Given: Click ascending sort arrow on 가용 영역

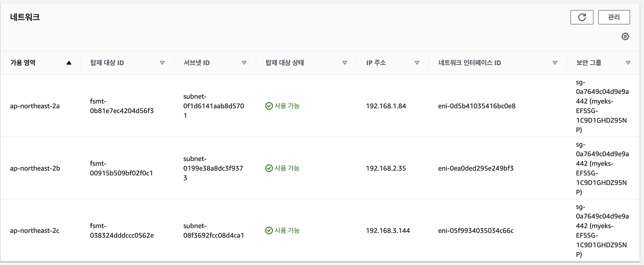Looking at the screenshot, I should pos(69,63).
